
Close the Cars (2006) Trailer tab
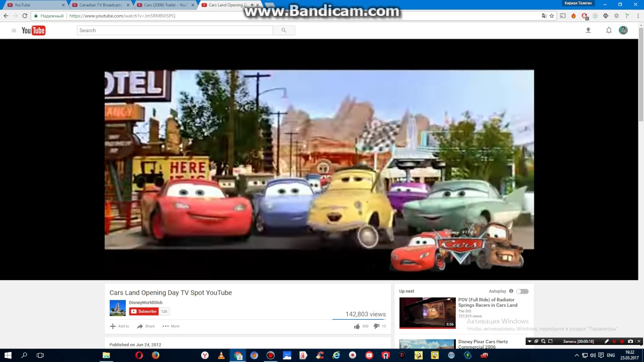pyautogui.click(x=192, y=5)
